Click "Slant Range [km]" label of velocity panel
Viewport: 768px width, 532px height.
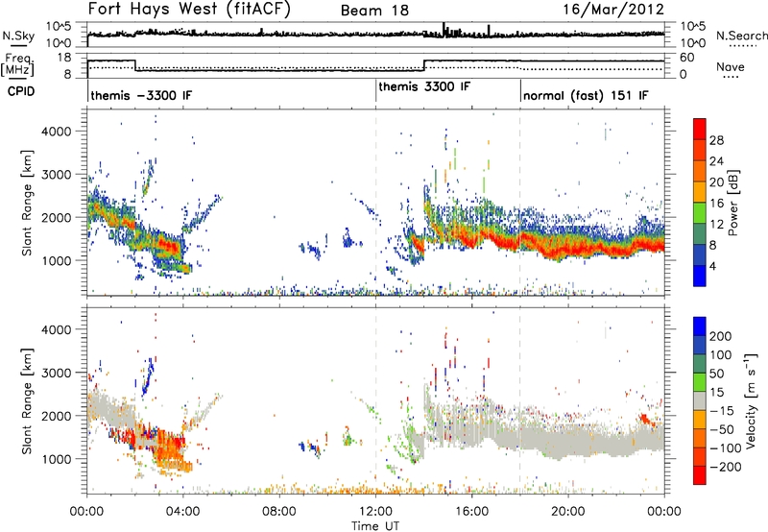click(28, 400)
